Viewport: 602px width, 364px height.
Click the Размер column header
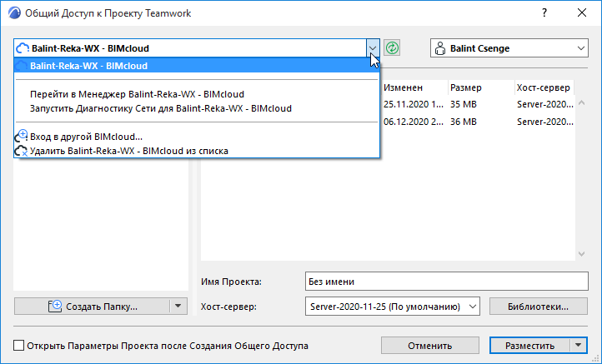tap(481, 87)
